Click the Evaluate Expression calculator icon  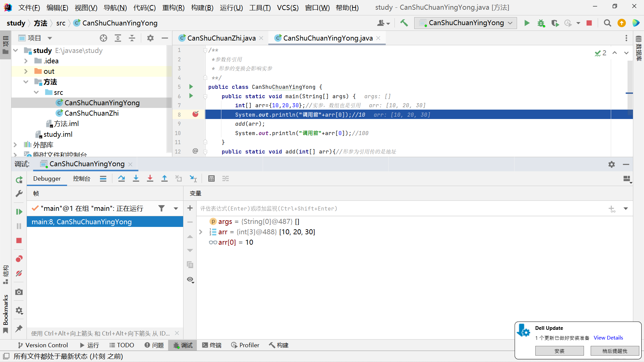(x=211, y=179)
